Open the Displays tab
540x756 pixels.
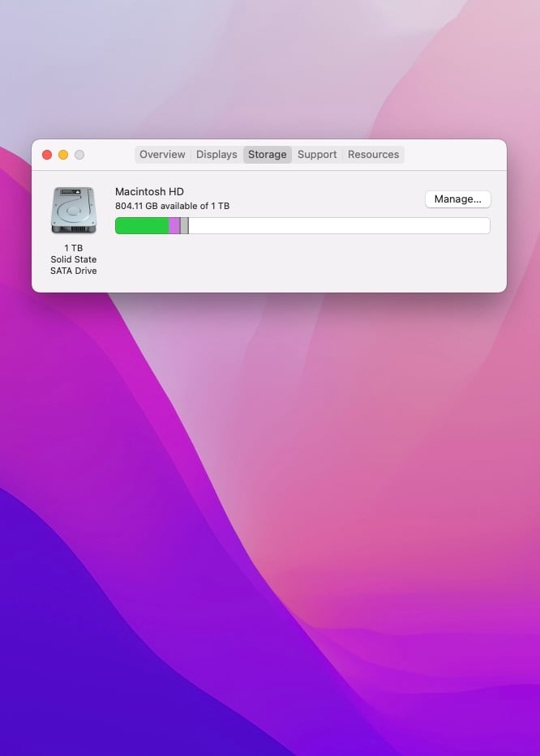coord(216,154)
